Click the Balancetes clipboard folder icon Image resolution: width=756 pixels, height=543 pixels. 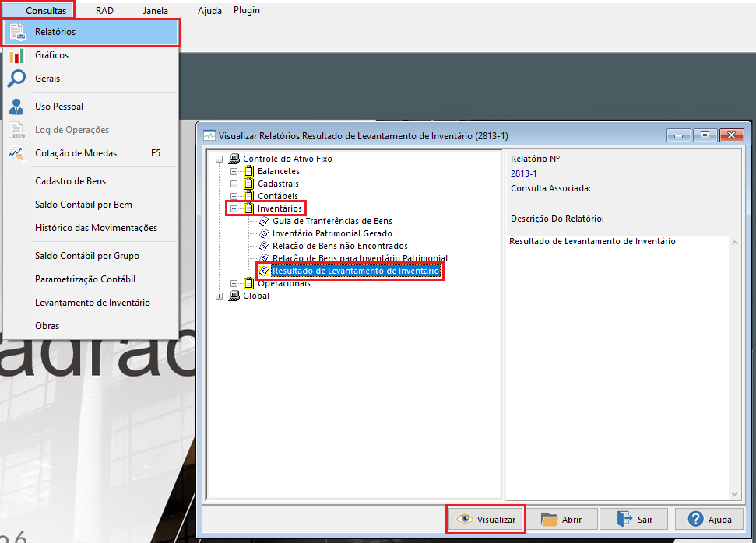[x=249, y=171]
